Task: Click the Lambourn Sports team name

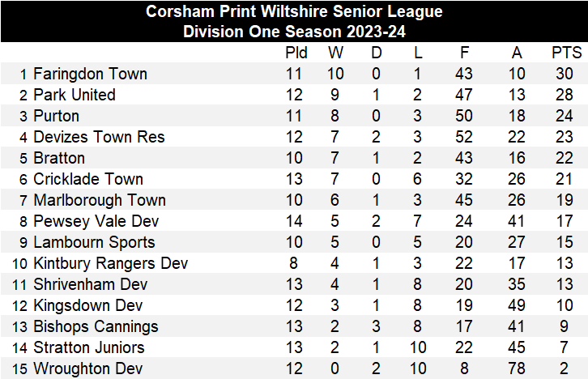Action: click(x=94, y=242)
